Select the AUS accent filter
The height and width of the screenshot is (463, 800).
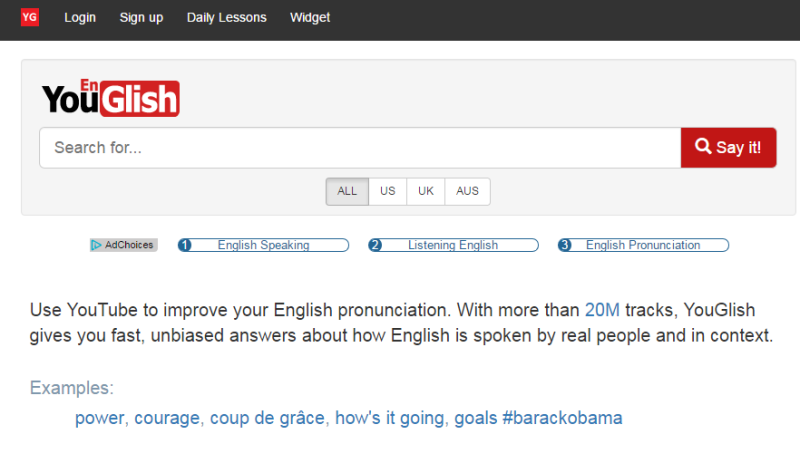pyautogui.click(x=467, y=191)
